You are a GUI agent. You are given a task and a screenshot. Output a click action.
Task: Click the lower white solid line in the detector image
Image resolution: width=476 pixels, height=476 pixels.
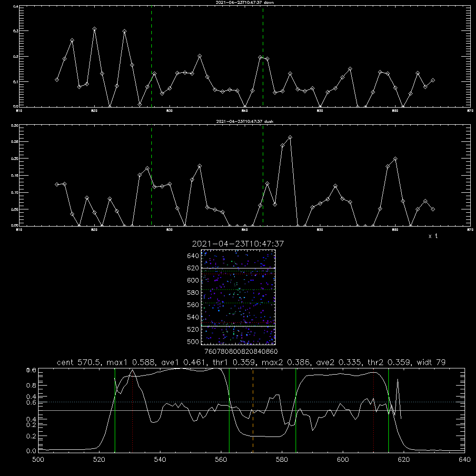[238, 326]
